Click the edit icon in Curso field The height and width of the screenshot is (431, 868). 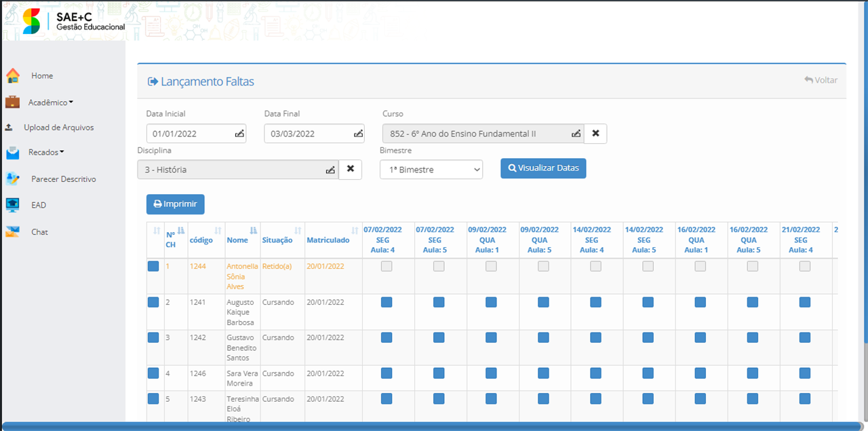576,134
